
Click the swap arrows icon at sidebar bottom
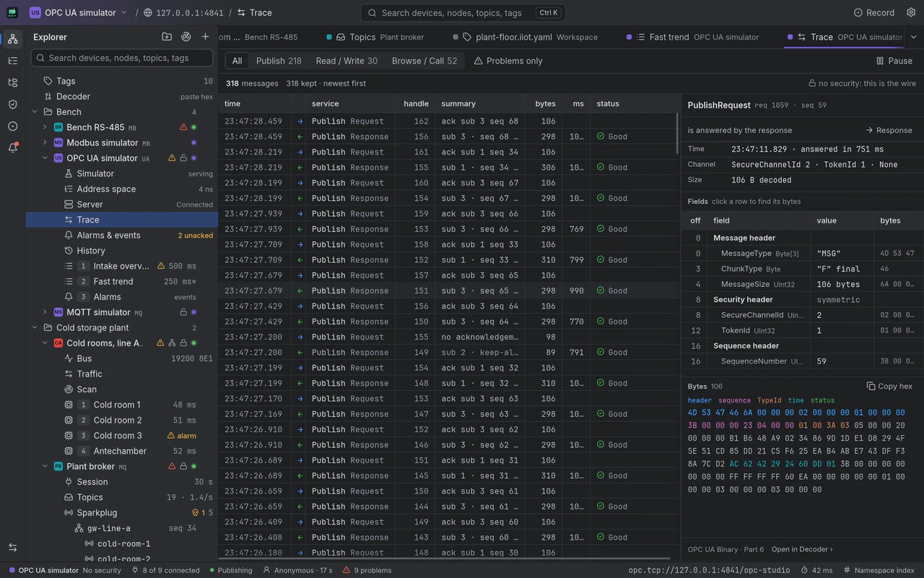point(12,548)
